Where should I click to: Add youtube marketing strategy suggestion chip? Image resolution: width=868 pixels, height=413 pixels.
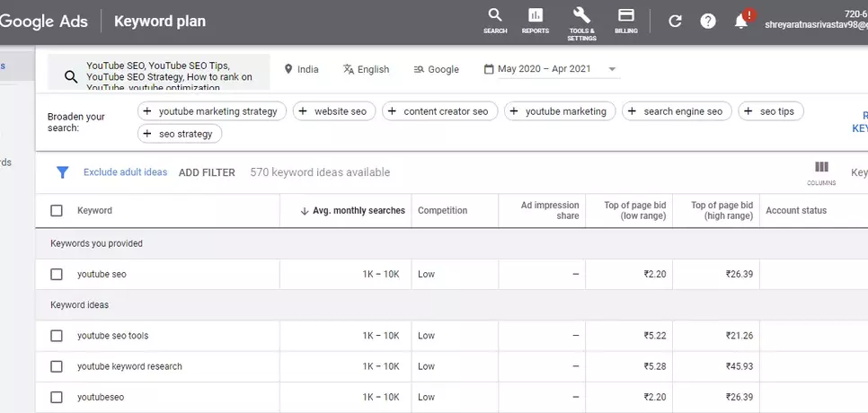pyautogui.click(x=212, y=111)
